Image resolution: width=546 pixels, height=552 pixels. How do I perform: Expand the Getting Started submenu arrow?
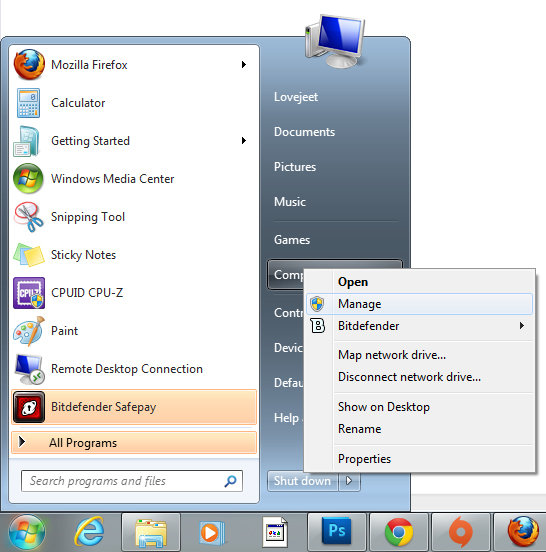(244, 140)
